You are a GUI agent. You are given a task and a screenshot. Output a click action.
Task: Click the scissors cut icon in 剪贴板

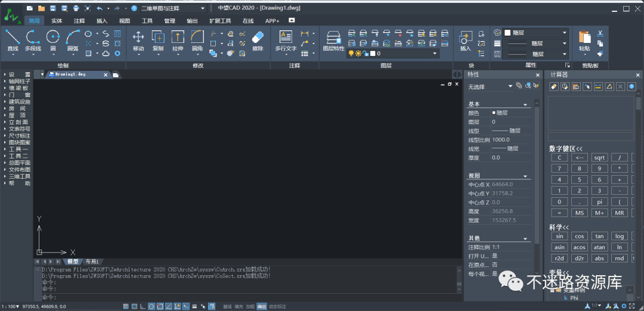coord(600,33)
